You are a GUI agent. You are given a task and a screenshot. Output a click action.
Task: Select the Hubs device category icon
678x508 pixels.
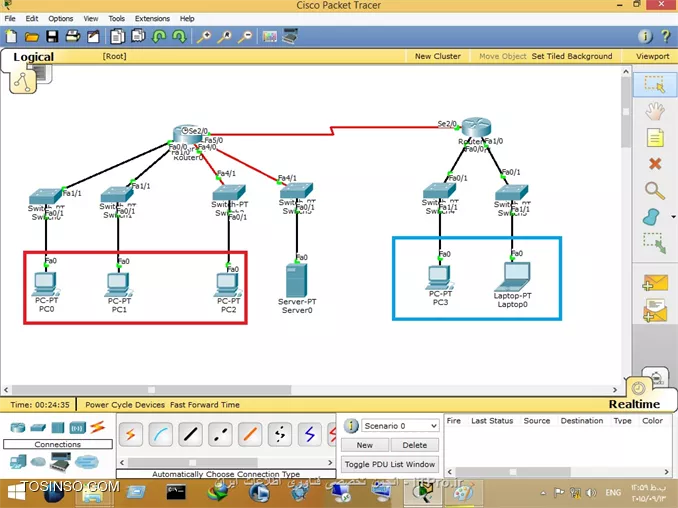(58, 428)
